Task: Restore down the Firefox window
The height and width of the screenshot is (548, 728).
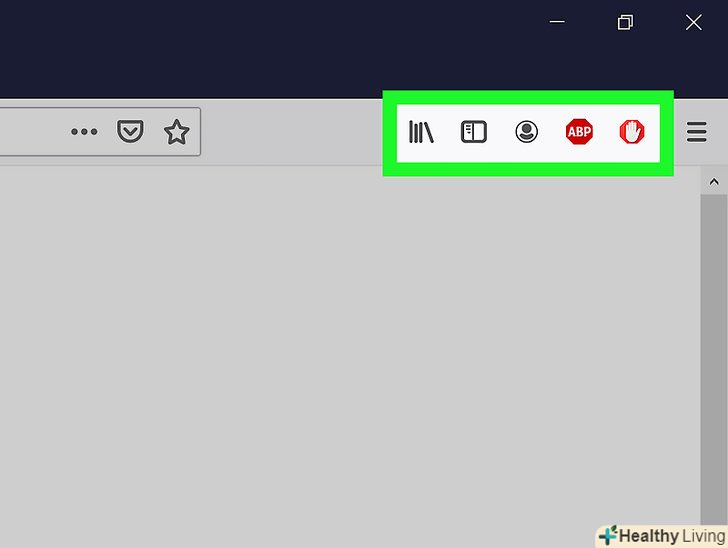Action: 625,22
